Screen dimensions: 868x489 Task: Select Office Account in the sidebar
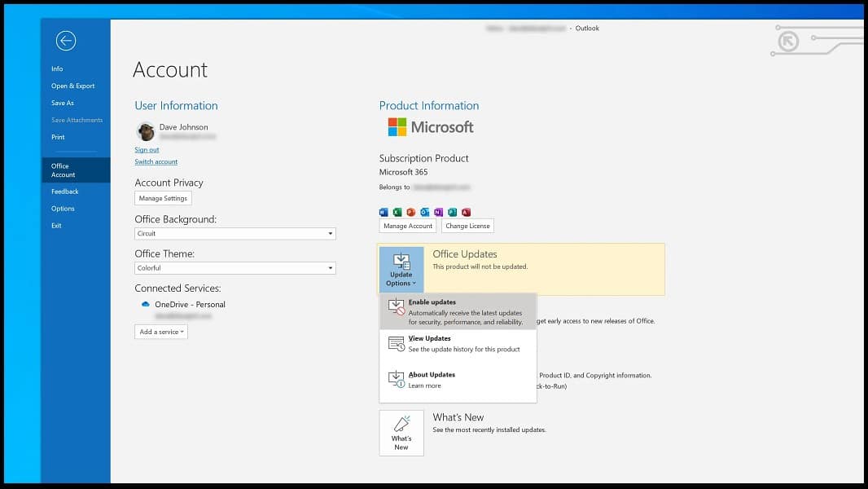coord(76,170)
